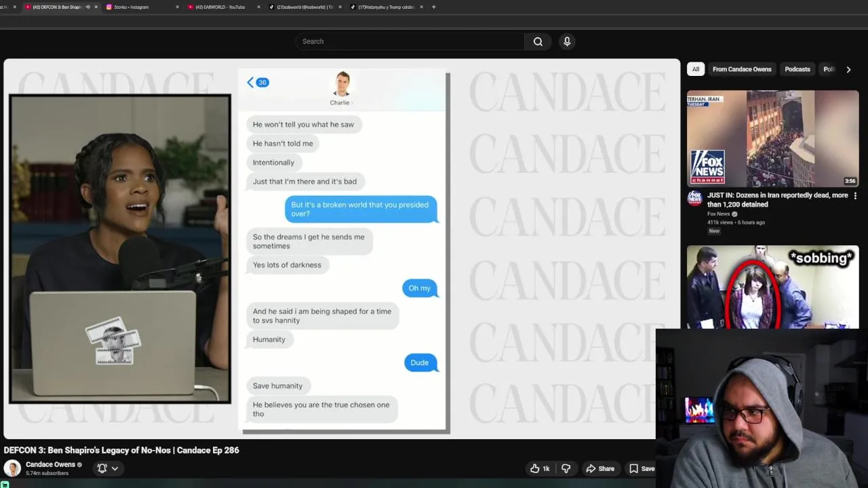Mute audio on the DEFCON 3 tab

coord(87,7)
